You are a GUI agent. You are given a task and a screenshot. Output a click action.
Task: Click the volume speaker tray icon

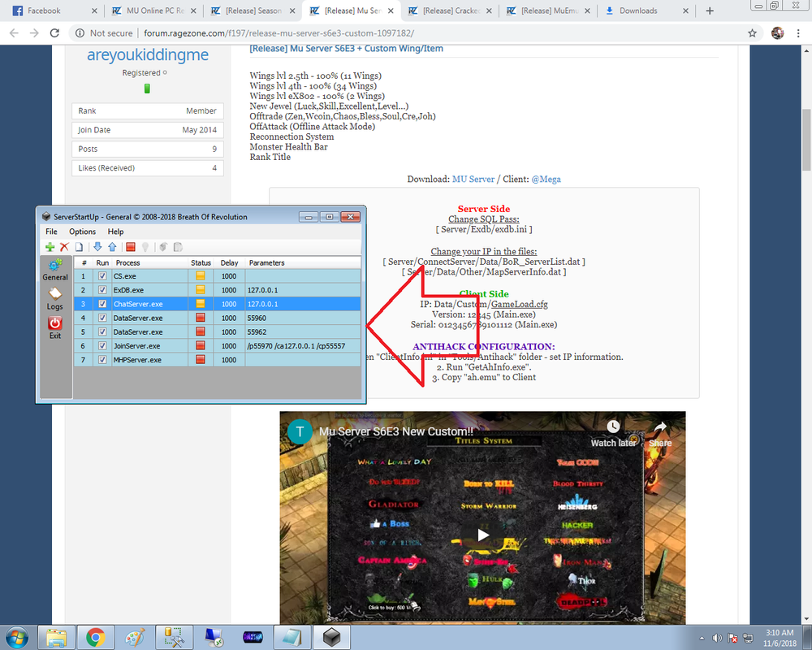[717, 638]
